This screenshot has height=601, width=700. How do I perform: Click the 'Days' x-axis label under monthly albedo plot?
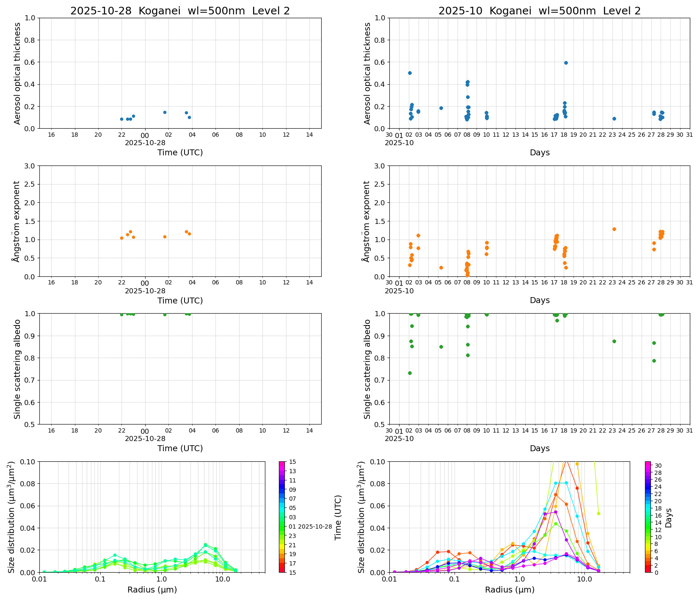(x=539, y=448)
